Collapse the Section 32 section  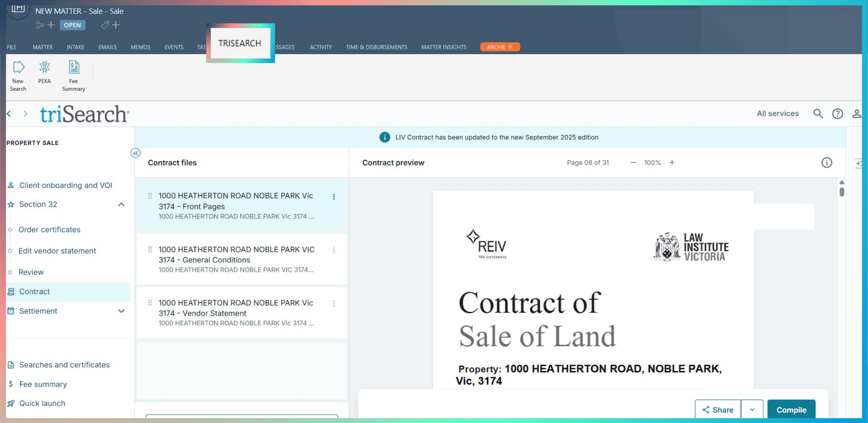coord(121,205)
